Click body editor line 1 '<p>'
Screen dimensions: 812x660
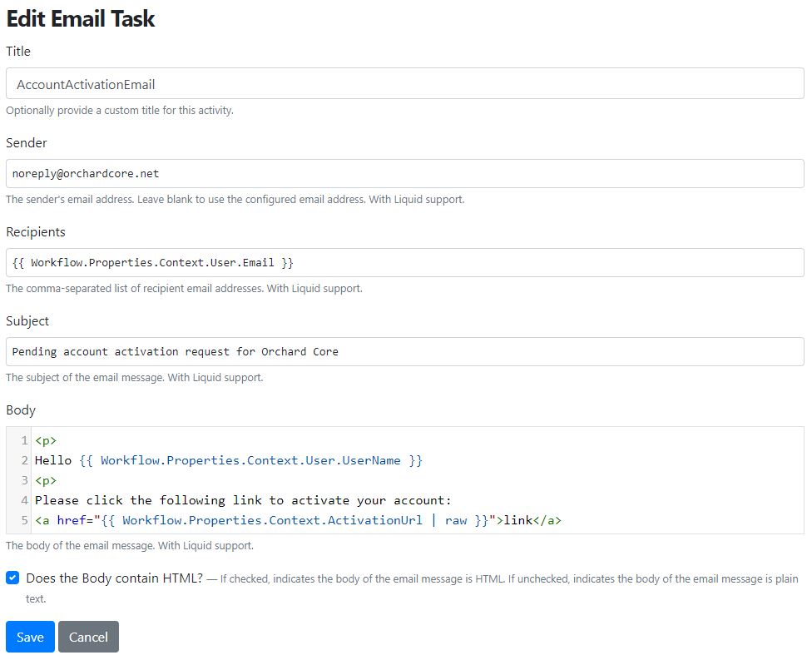pyautogui.click(x=46, y=440)
